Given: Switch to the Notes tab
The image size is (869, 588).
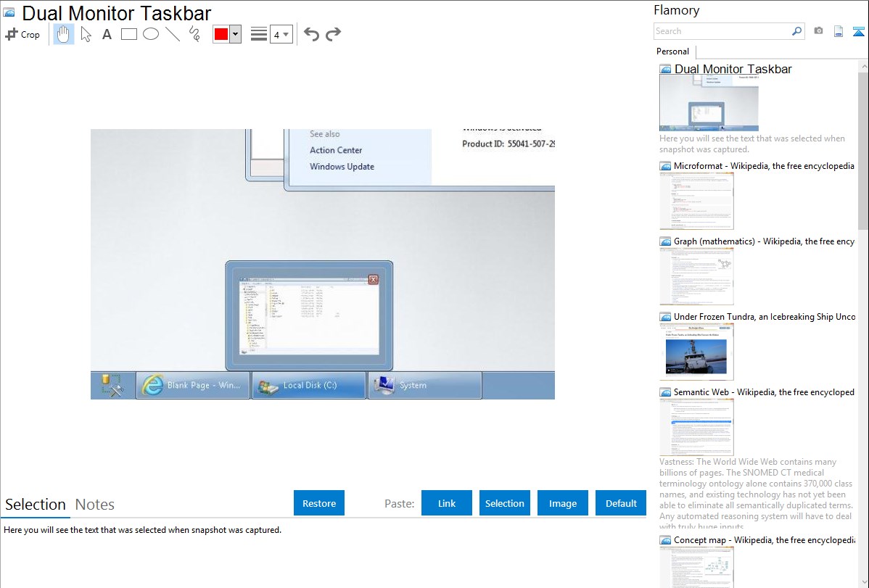Looking at the screenshot, I should coord(95,505).
